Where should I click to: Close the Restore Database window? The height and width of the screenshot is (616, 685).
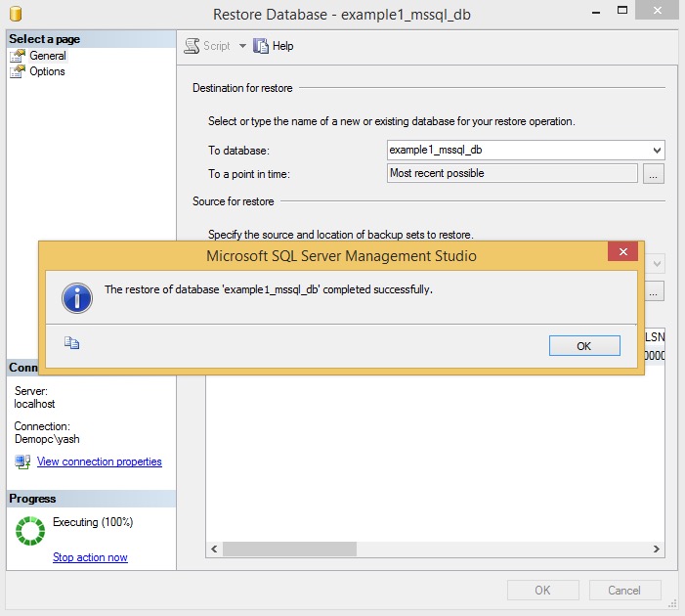(x=657, y=10)
